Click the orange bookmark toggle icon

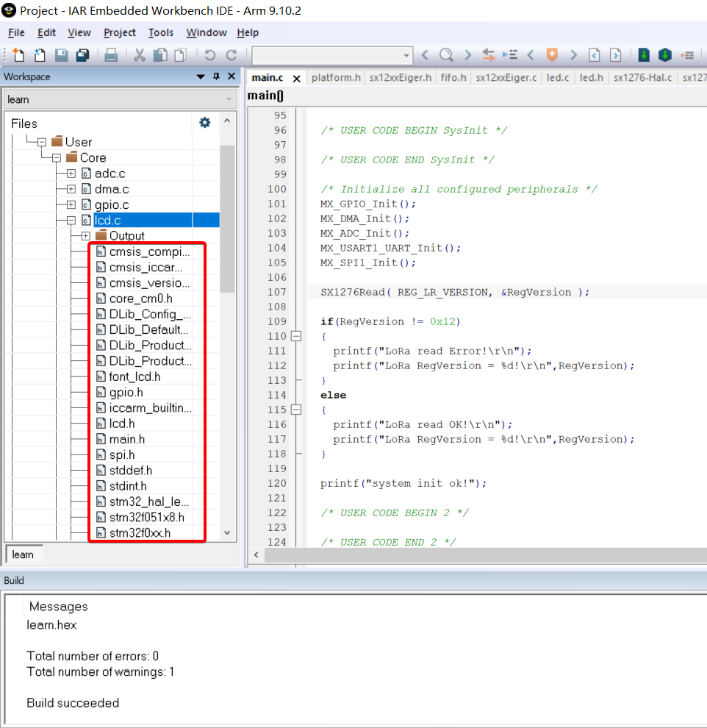point(552,55)
